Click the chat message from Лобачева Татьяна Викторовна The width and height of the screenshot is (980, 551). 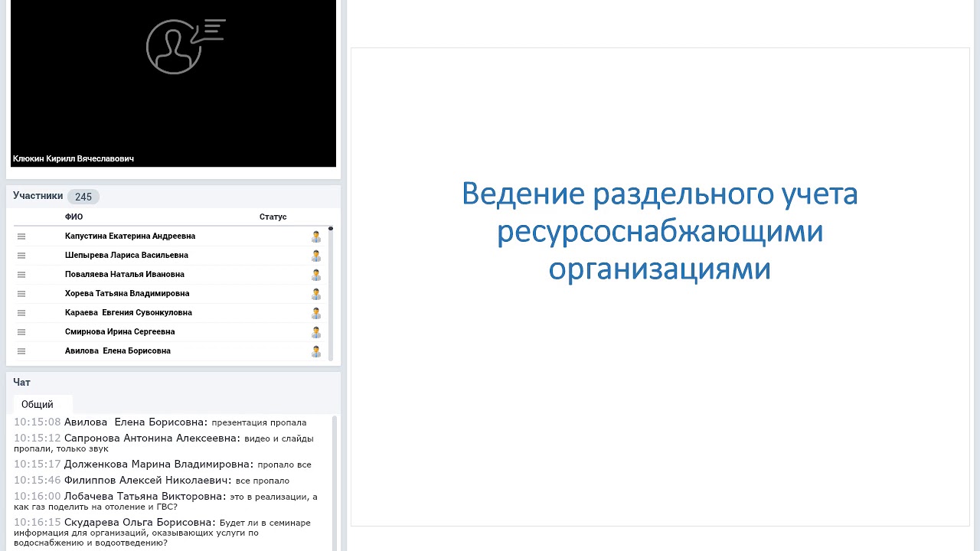pos(165,501)
